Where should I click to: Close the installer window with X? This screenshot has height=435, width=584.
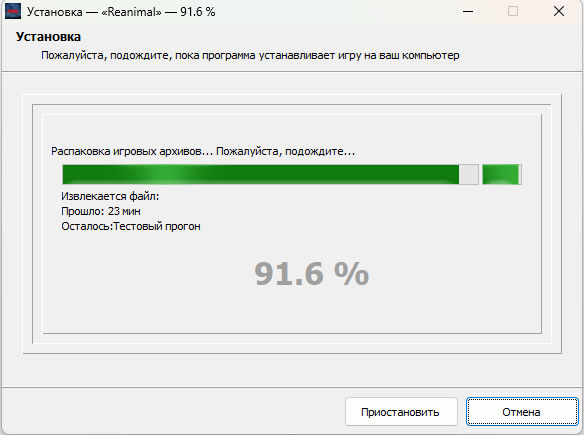559,12
